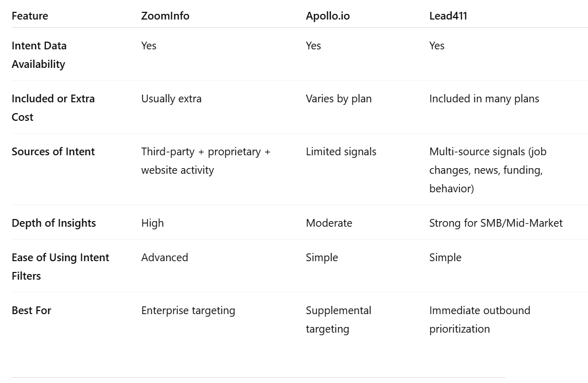588x383 pixels.
Task: Click the 'Supplemental targeting' cell
Action: pos(338,320)
